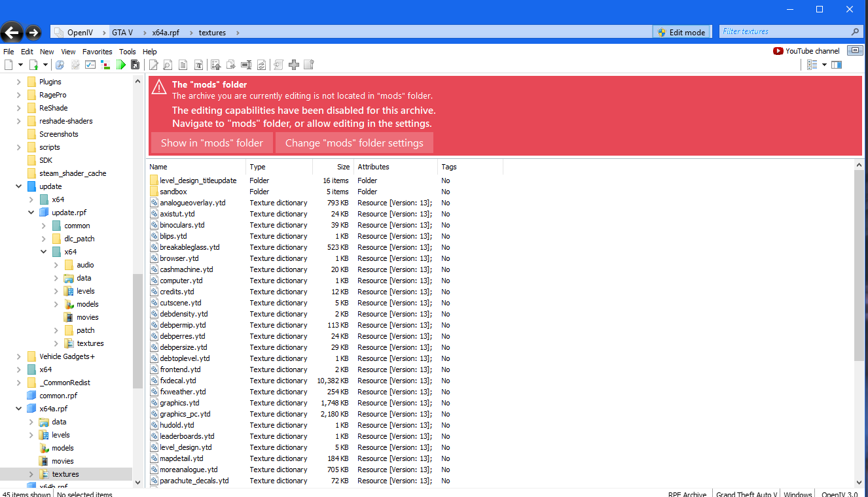Go back with the left arrow button
This screenshot has height=497, width=868.
tap(12, 32)
